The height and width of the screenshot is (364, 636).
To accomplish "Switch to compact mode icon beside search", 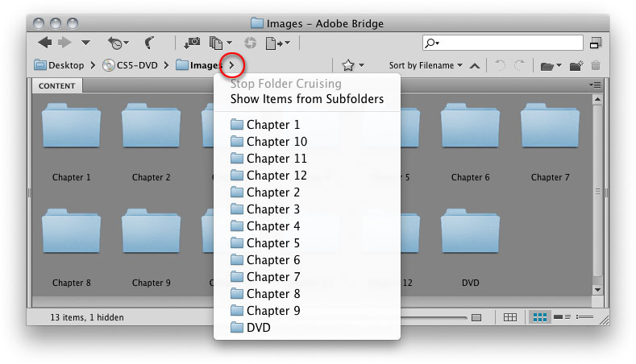I will [596, 43].
